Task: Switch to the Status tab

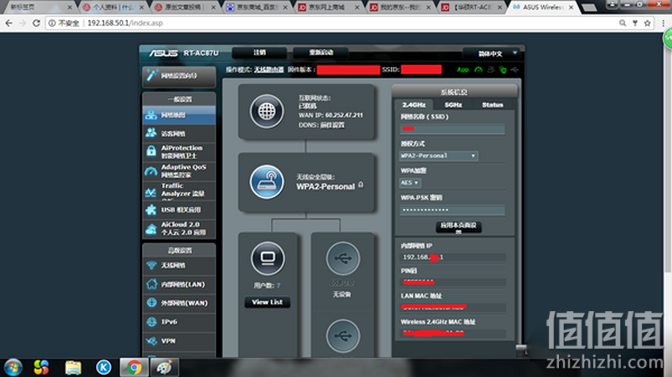Action: coord(492,105)
